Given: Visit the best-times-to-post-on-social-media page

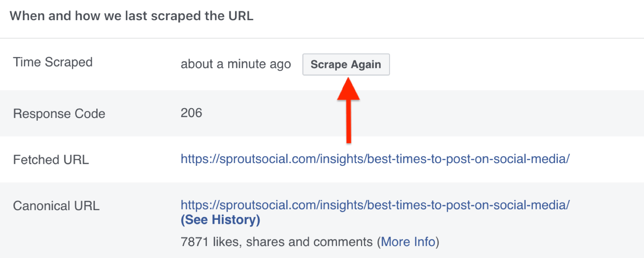Looking at the screenshot, I should 374,159.
